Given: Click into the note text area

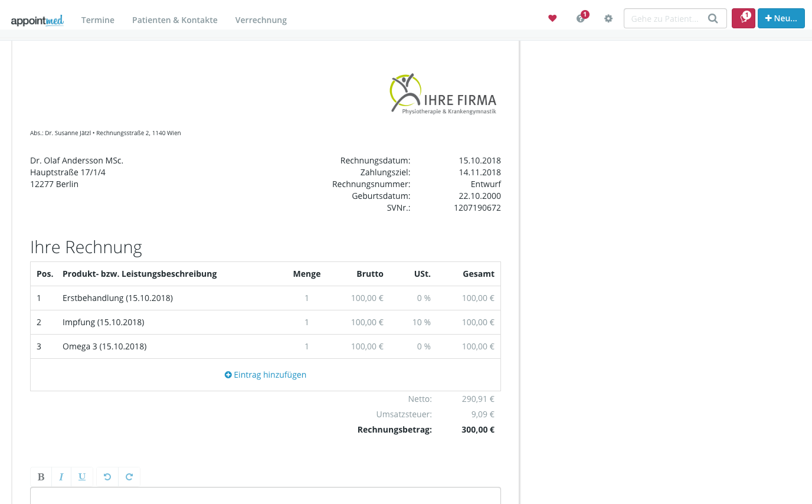Looking at the screenshot, I should 266,496.
